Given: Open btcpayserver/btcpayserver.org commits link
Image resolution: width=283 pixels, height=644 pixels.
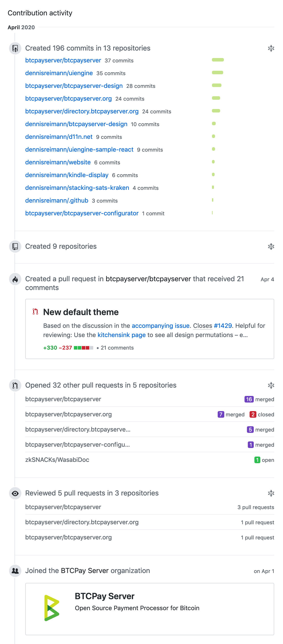Looking at the screenshot, I should pos(68,98).
